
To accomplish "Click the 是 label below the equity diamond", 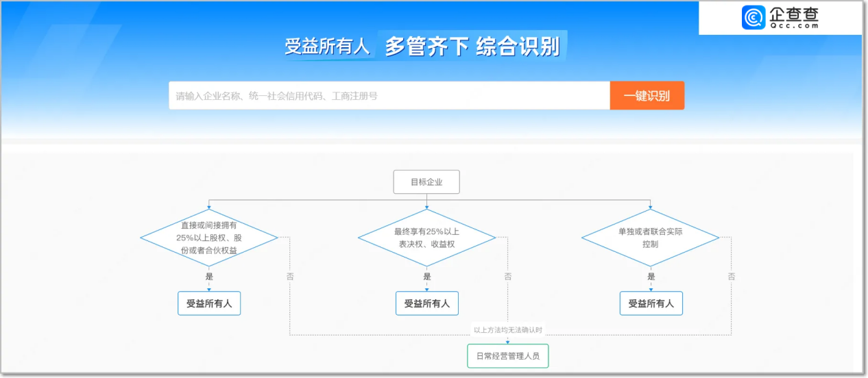I will tap(209, 277).
